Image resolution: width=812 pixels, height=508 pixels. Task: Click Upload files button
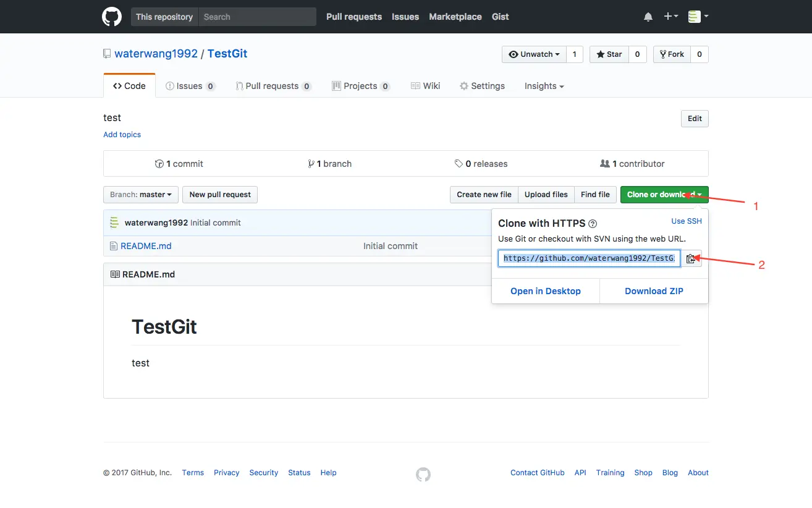pos(546,195)
